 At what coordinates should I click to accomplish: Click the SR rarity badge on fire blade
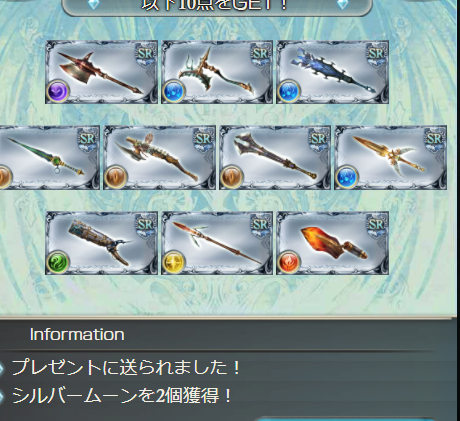[376, 226]
